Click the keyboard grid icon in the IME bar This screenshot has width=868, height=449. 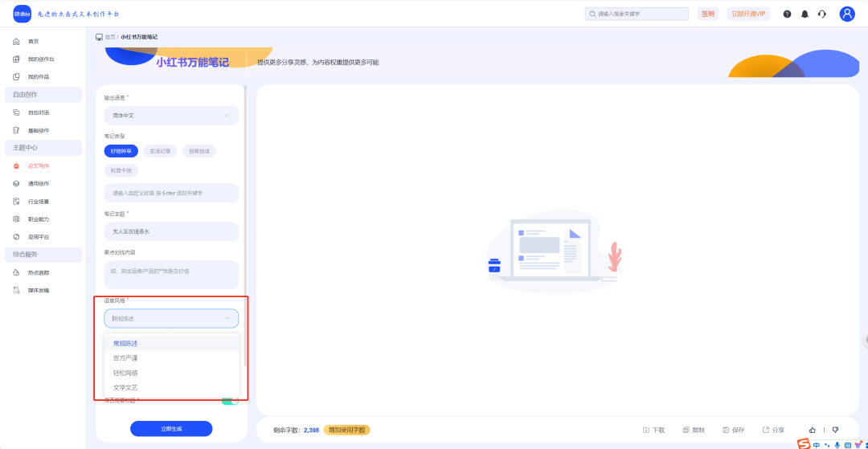pos(847,444)
